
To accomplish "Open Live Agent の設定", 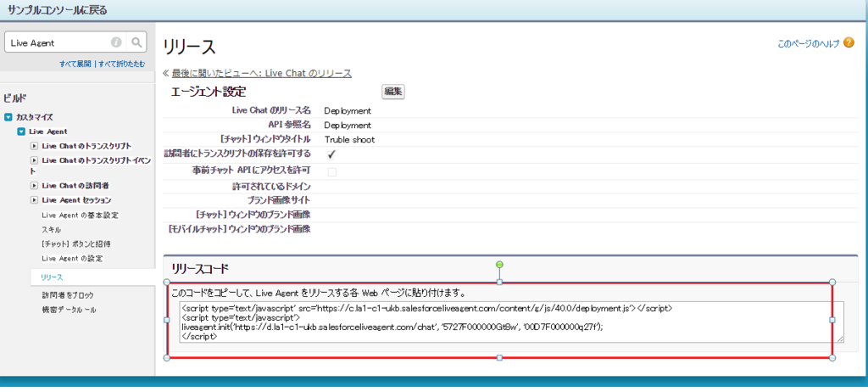I will click(x=72, y=259).
